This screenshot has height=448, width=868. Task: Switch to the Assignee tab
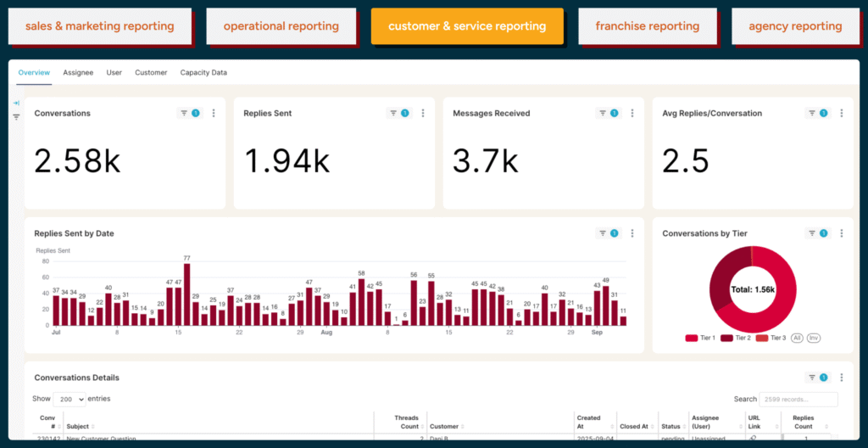click(x=78, y=73)
